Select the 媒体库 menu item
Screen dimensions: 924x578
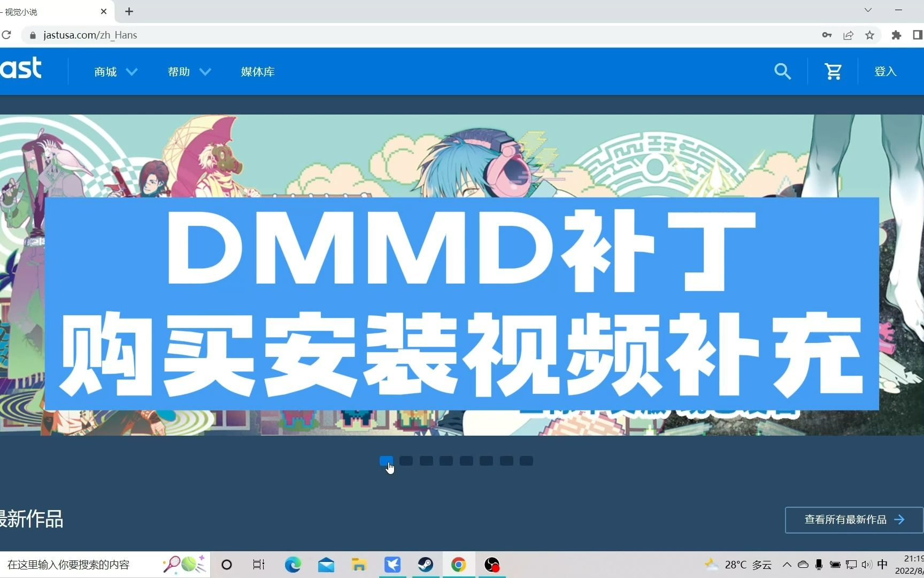pos(257,71)
